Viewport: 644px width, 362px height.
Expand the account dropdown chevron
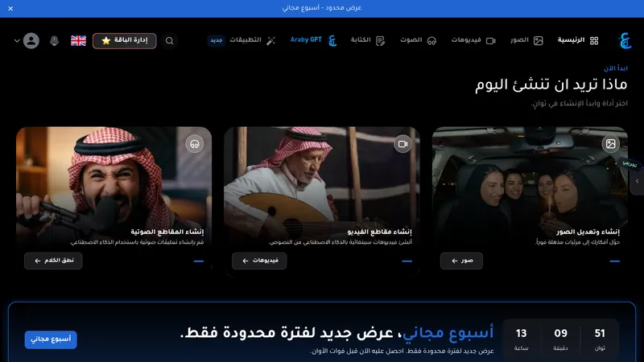[17, 41]
